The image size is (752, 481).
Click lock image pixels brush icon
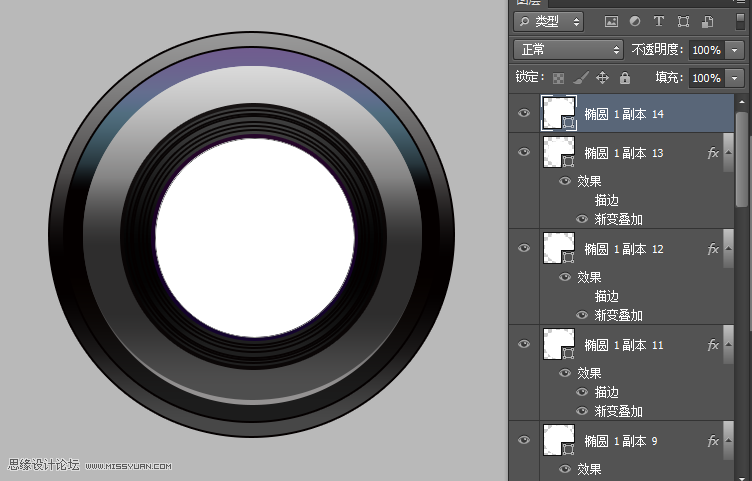pyautogui.click(x=581, y=78)
